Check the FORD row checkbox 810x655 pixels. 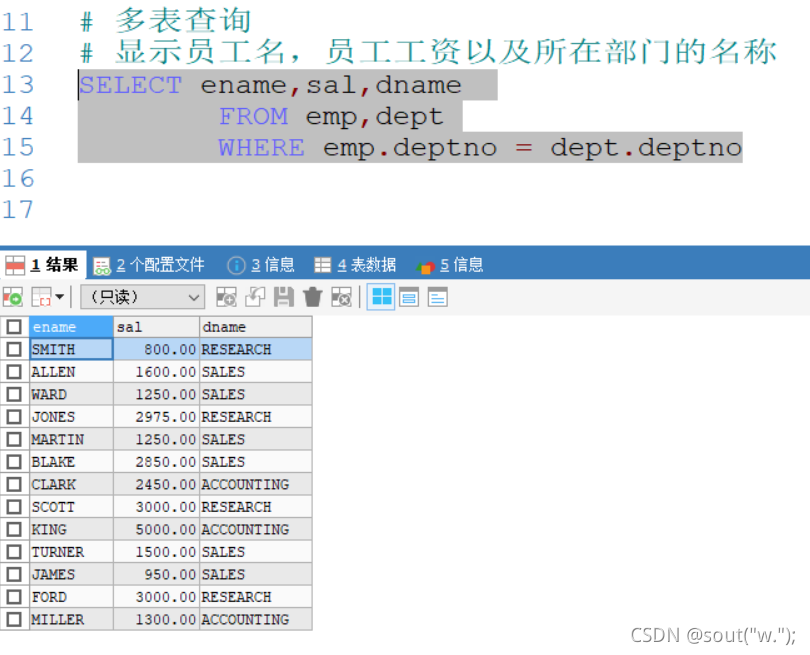14,597
